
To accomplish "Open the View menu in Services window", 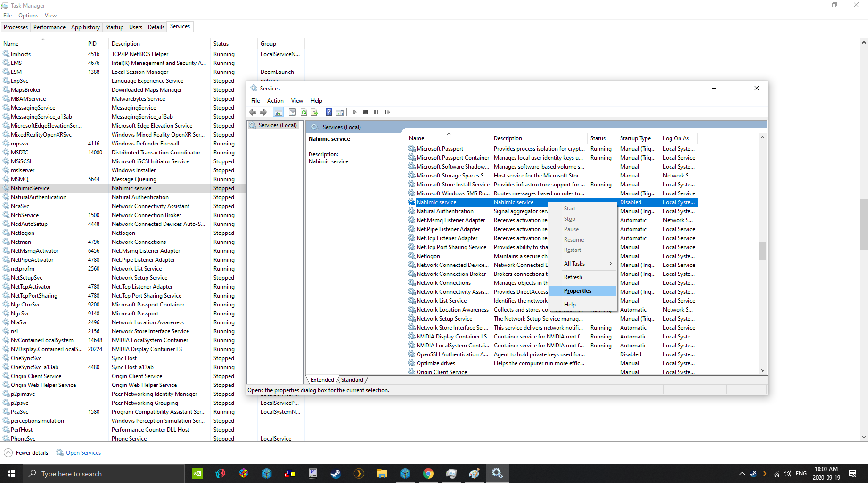I will pyautogui.click(x=297, y=101).
